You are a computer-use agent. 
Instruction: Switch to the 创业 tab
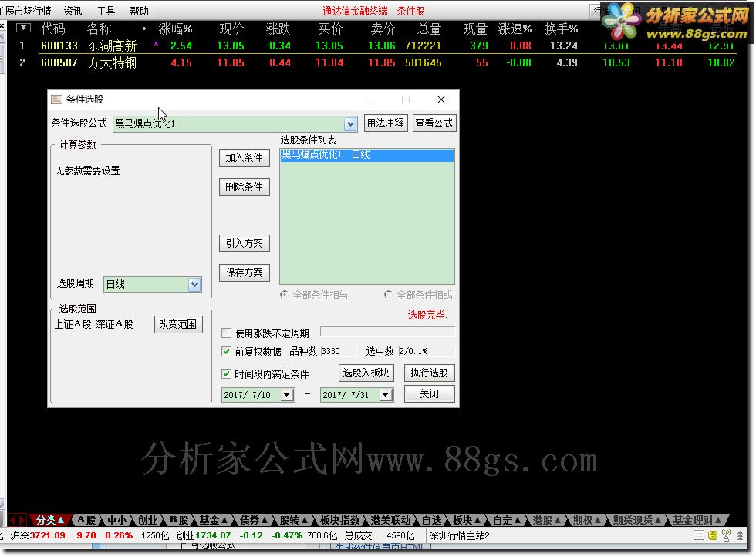(147, 520)
